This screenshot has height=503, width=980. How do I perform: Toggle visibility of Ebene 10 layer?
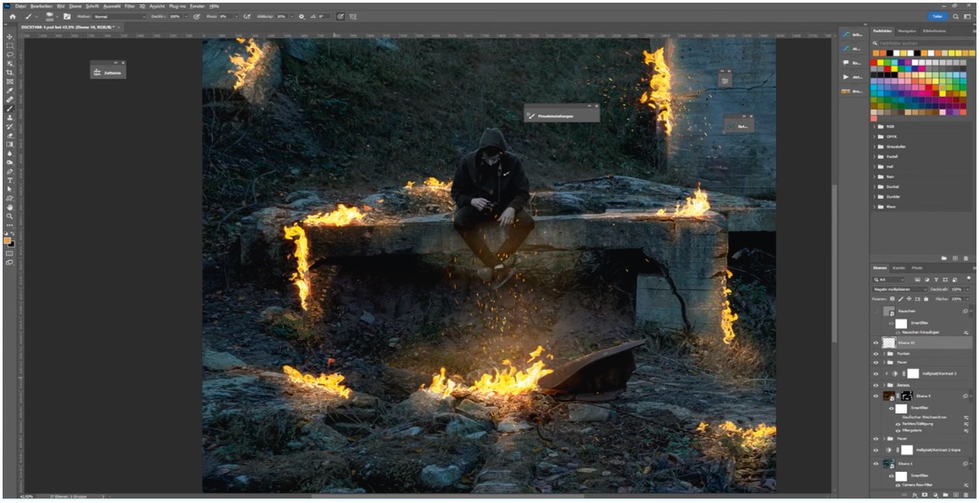pos(875,343)
